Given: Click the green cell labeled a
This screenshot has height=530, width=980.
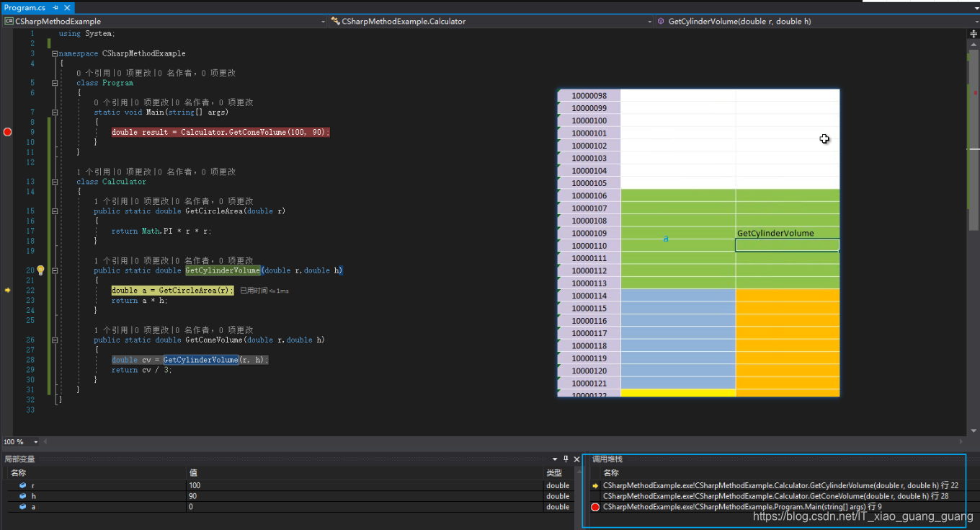Looking at the screenshot, I should [678, 239].
